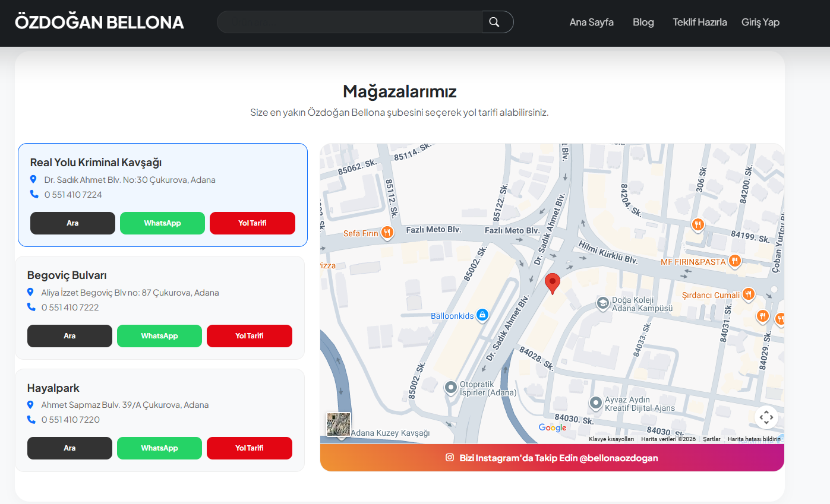Open WhatsApp for Begoviç Bulvarı store

[159, 336]
